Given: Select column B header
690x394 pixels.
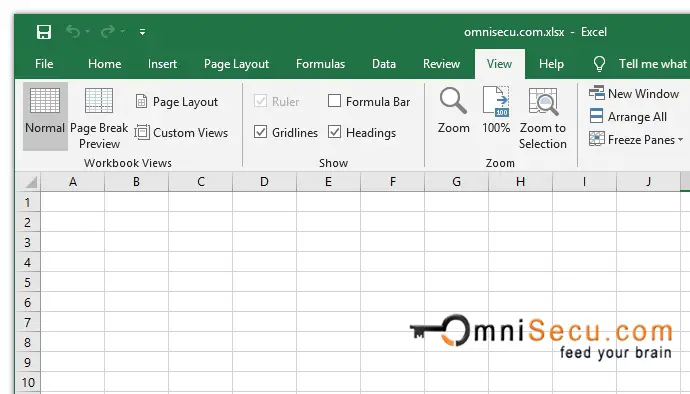Looking at the screenshot, I should (x=136, y=182).
